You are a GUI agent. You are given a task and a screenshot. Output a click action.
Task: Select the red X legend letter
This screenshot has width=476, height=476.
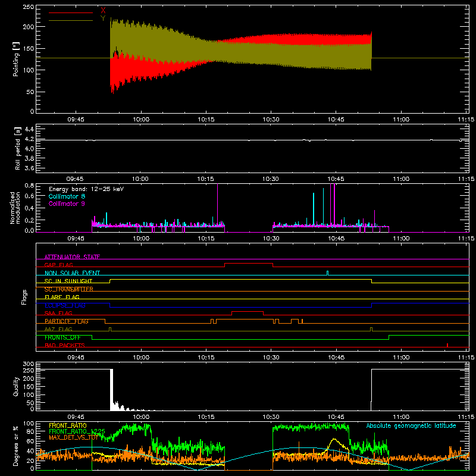point(103,11)
